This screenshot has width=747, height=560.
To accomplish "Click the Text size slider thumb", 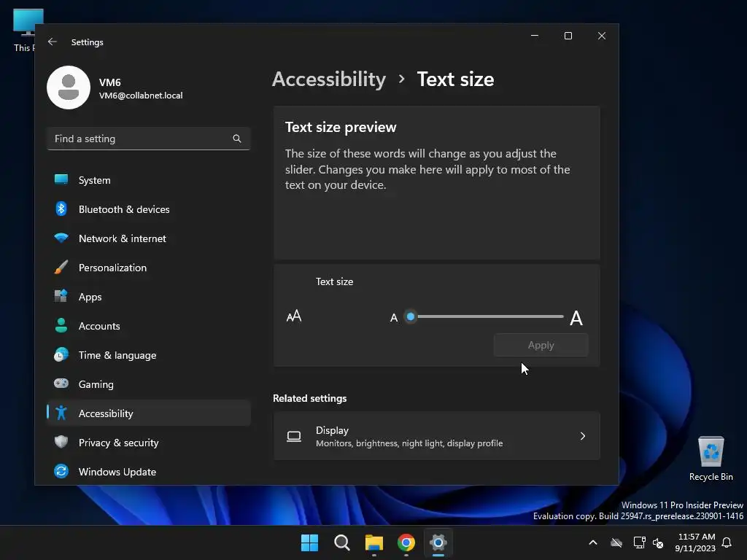I will (x=410, y=316).
